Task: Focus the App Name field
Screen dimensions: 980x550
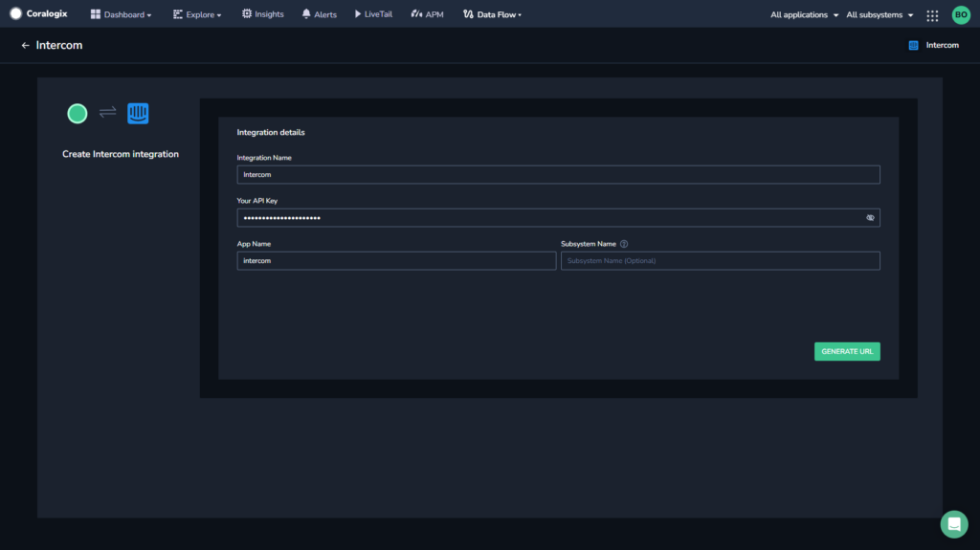Action: tap(396, 260)
